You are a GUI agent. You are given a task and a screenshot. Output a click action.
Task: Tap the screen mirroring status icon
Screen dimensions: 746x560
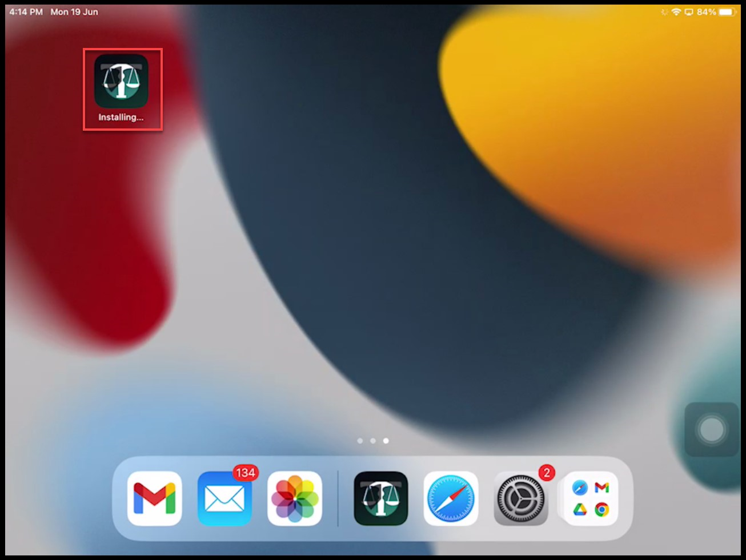click(x=689, y=12)
